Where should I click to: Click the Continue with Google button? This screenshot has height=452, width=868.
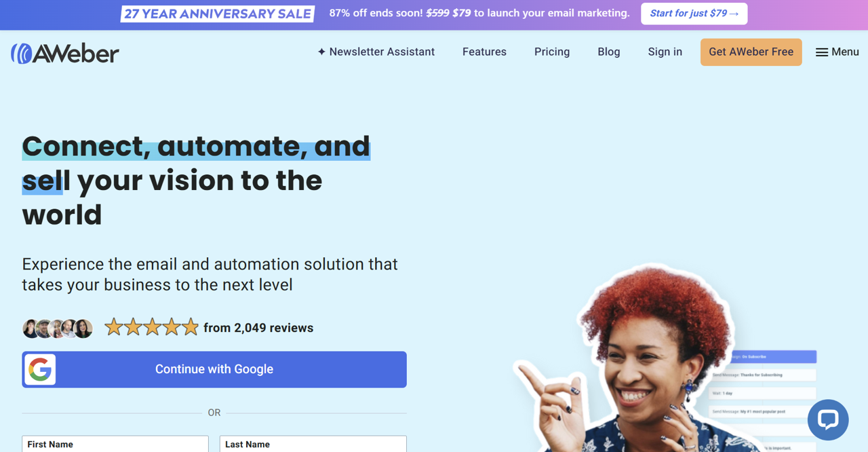[x=214, y=369]
